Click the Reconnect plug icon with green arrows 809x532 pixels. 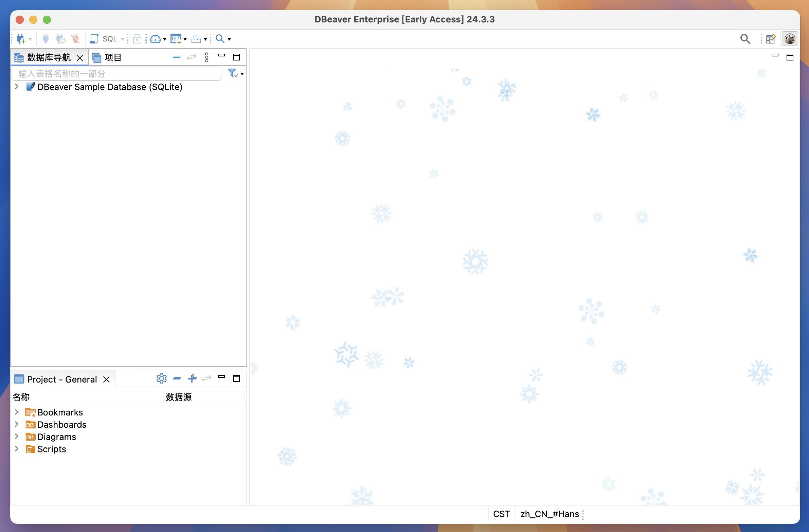60,39
